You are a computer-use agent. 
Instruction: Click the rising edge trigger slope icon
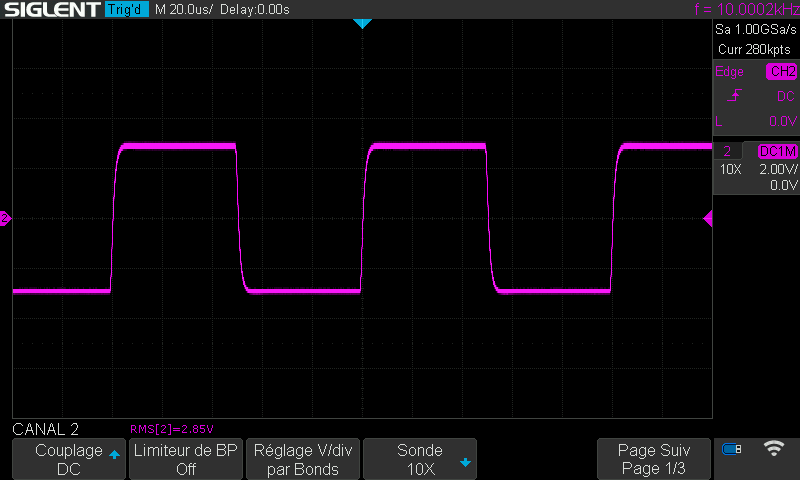734,95
